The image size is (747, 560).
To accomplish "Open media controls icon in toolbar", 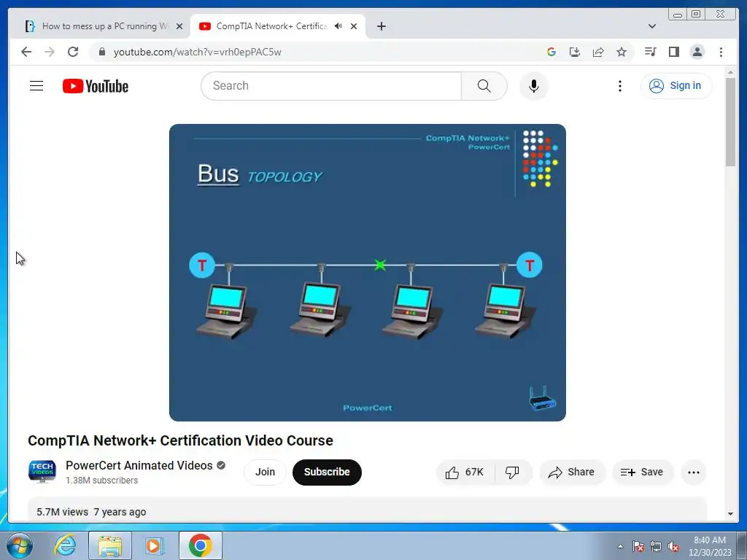I will (x=650, y=52).
